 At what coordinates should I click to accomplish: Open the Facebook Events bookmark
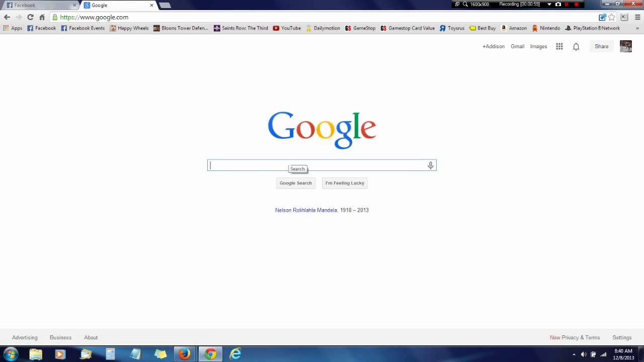click(x=83, y=28)
